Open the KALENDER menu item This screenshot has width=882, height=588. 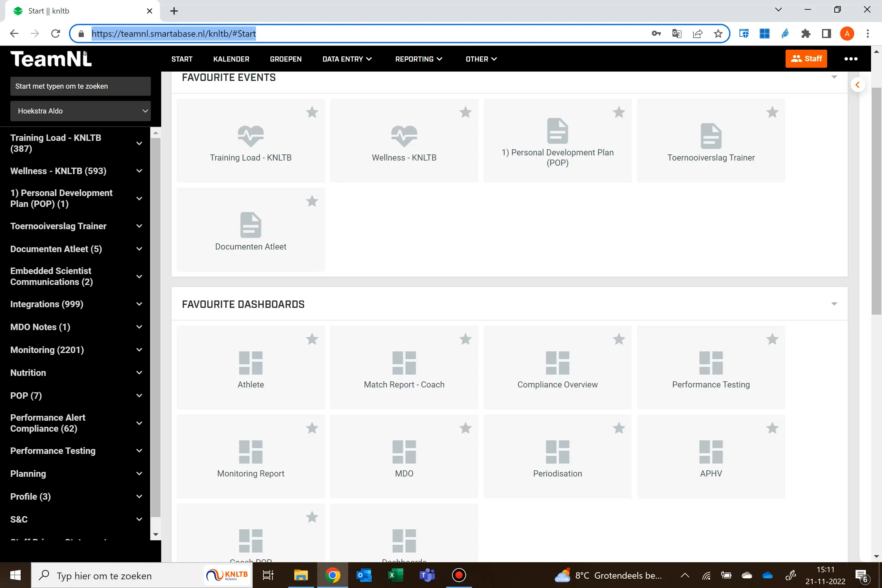(231, 59)
